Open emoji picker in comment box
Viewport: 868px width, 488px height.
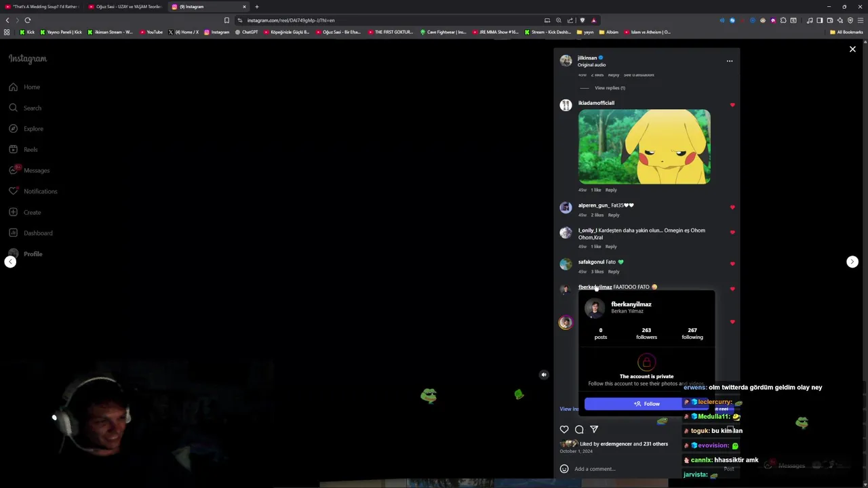(x=564, y=469)
